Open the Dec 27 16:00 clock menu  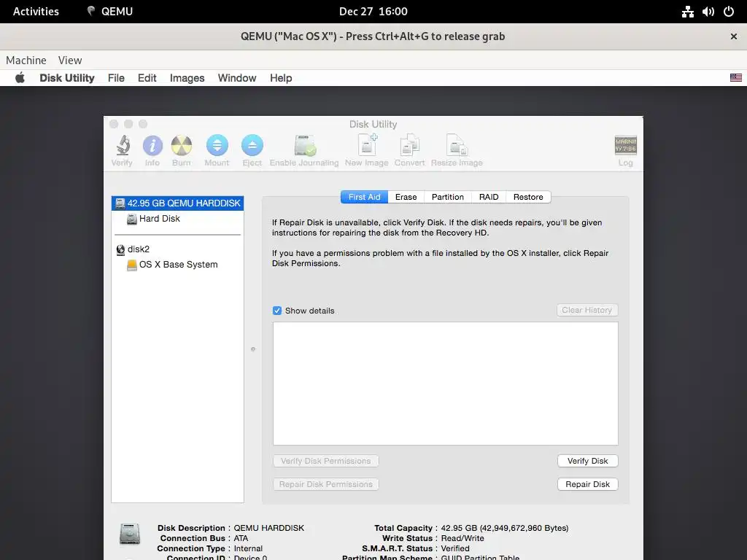pyautogui.click(x=373, y=12)
